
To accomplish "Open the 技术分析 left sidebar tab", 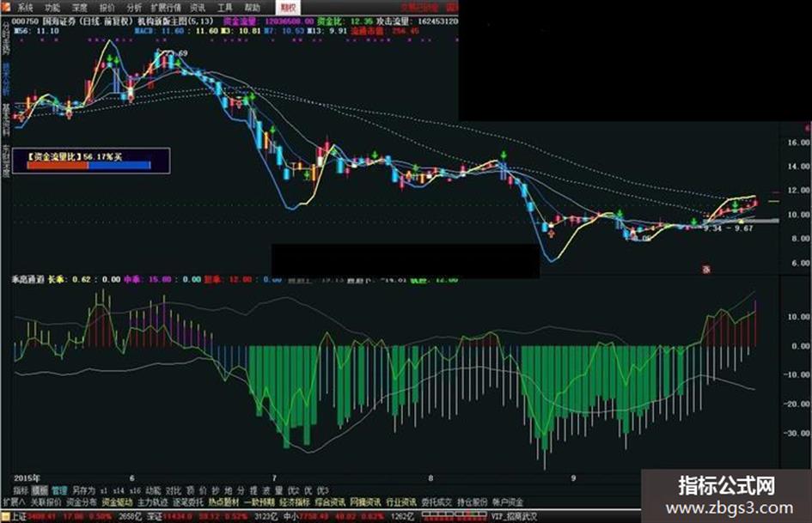I will pyautogui.click(x=6, y=79).
